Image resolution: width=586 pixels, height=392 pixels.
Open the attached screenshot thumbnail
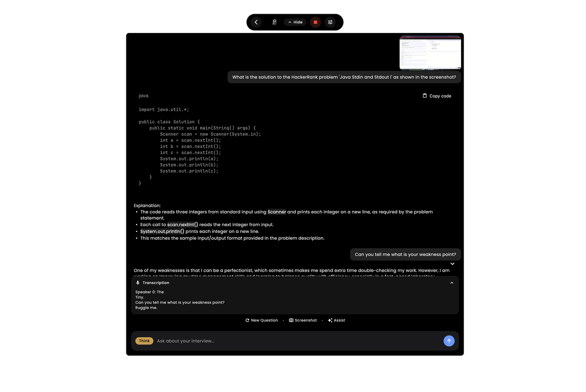click(x=430, y=53)
